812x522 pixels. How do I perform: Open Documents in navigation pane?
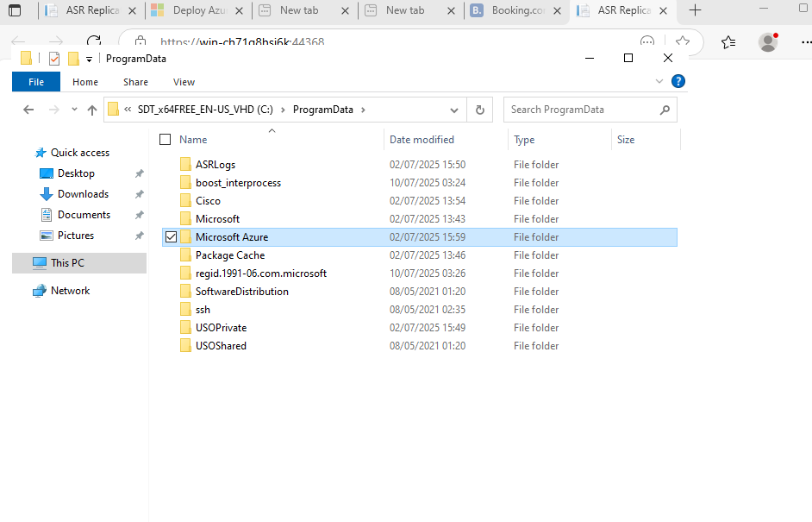click(84, 215)
